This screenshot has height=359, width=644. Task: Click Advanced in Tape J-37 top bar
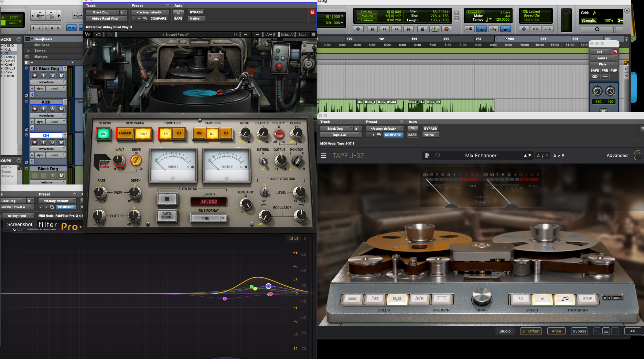pyautogui.click(x=617, y=156)
